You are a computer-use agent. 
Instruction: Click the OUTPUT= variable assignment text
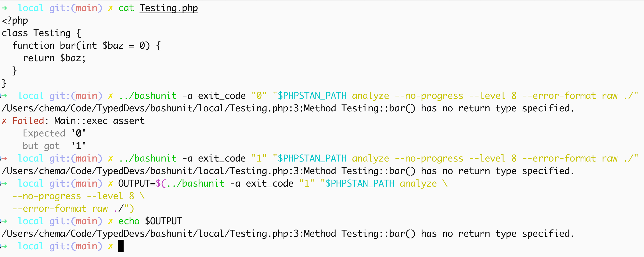137,183
